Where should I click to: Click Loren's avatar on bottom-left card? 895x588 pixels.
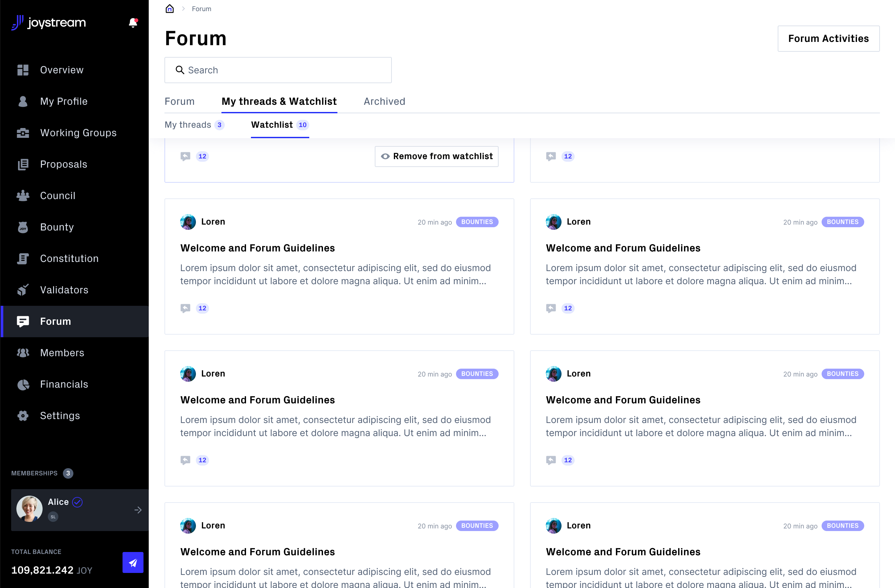[x=188, y=525]
